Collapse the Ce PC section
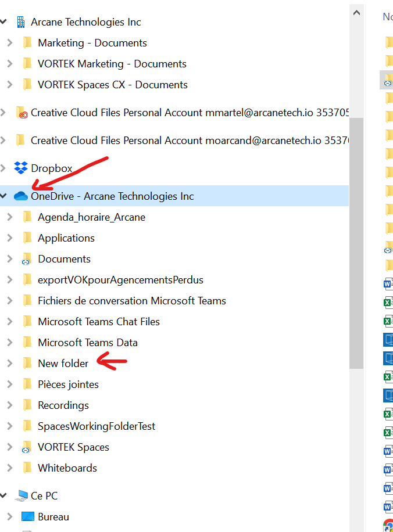 pyautogui.click(x=4, y=496)
